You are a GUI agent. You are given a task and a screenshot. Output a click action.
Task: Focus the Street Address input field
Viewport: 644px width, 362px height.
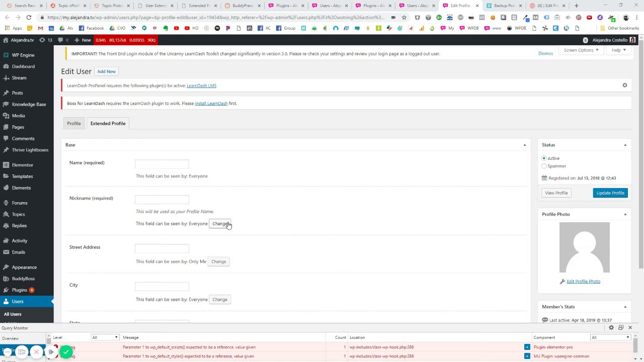pyautogui.click(x=162, y=248)
